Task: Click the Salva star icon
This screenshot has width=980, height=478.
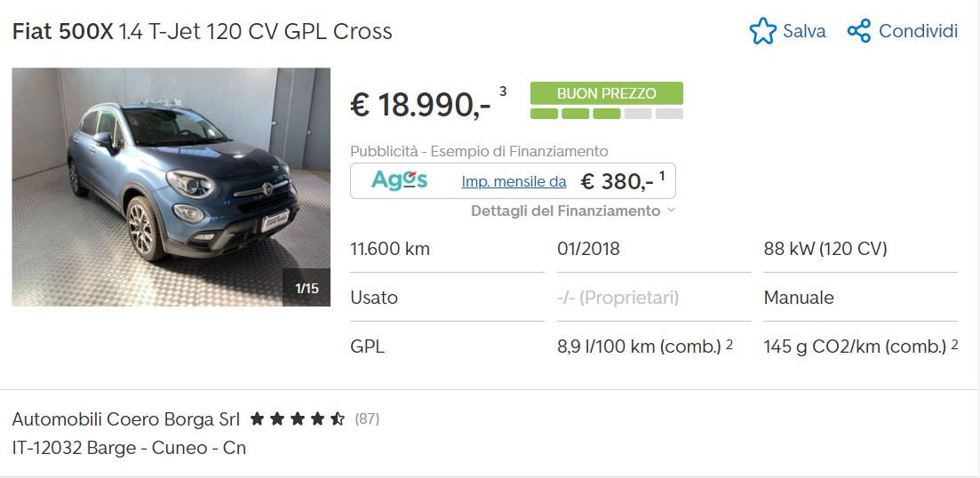Action: coord(762,30)
